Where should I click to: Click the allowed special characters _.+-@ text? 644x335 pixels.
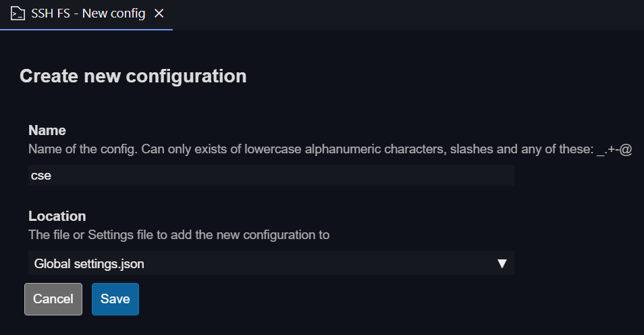pyautogui.click(x=614, y=149)
